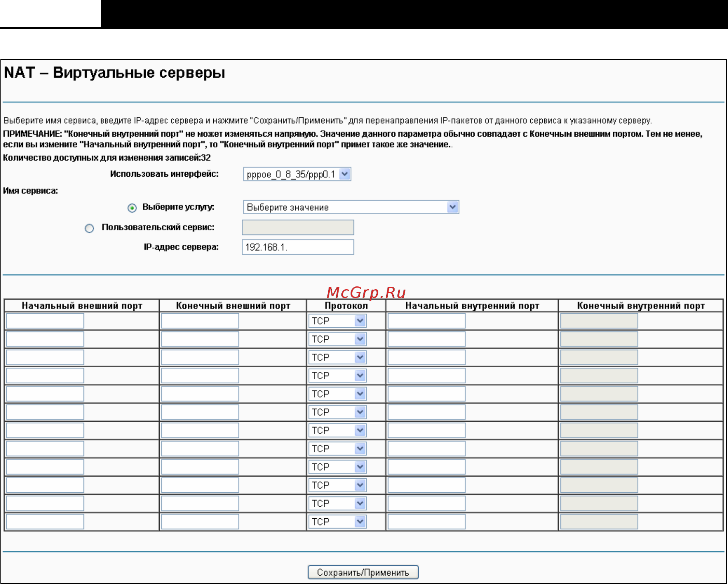This screenshot has width=728, height=584.
Task: Click 'Конечный внутренний порт' field in row 1
Action: pos(599,321)
